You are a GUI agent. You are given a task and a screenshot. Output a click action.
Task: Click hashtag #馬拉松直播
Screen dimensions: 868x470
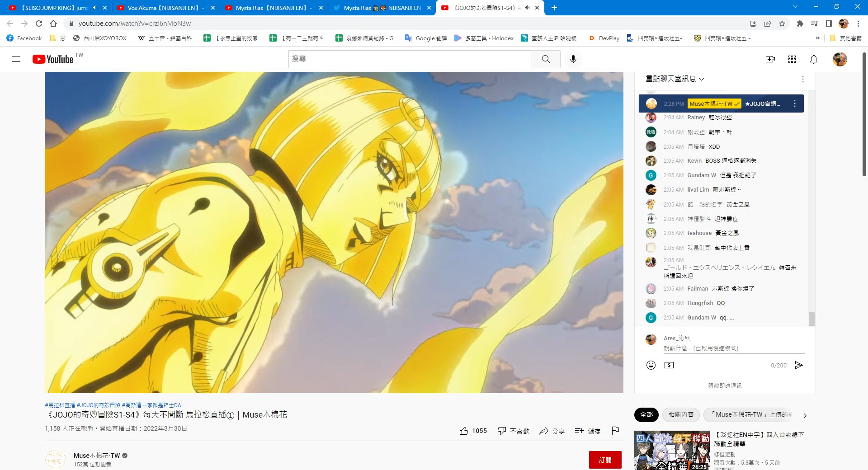click(x=60, y=405)
